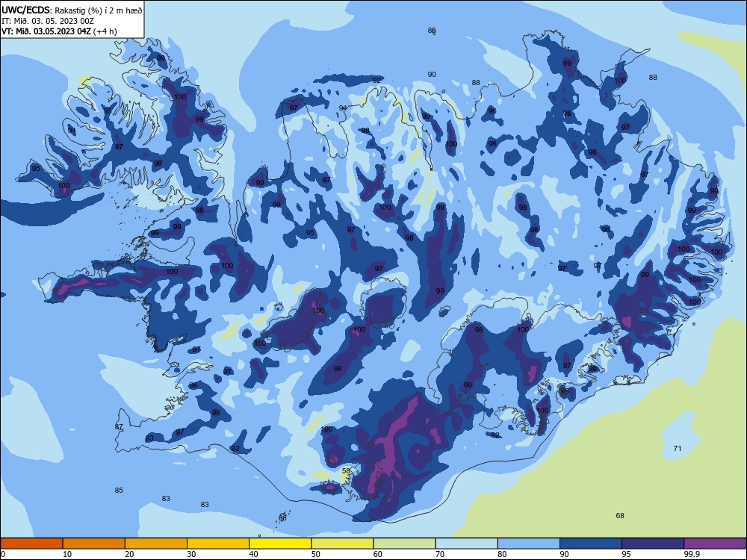This screenshot has width=747, height=560.
Task: Click the 'VT: Mið. 03.05.2023 04Z (+4 h)' line
Action: (x=59, y=31)
